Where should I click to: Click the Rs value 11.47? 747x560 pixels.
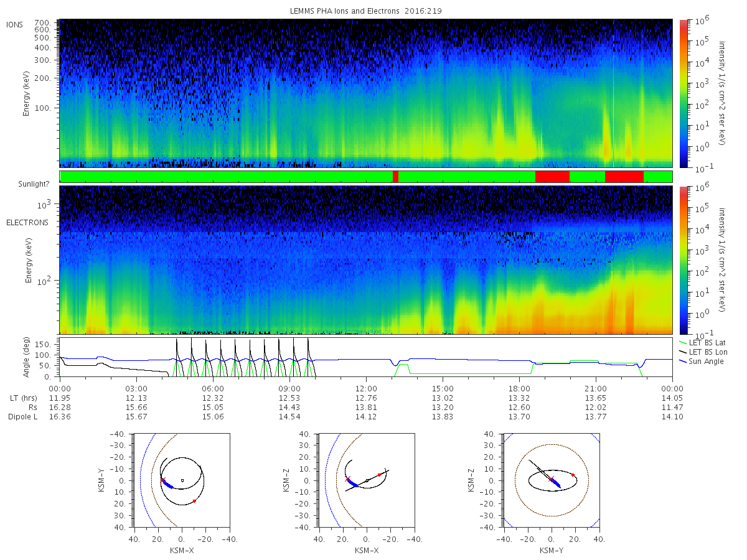coord(672,407)
